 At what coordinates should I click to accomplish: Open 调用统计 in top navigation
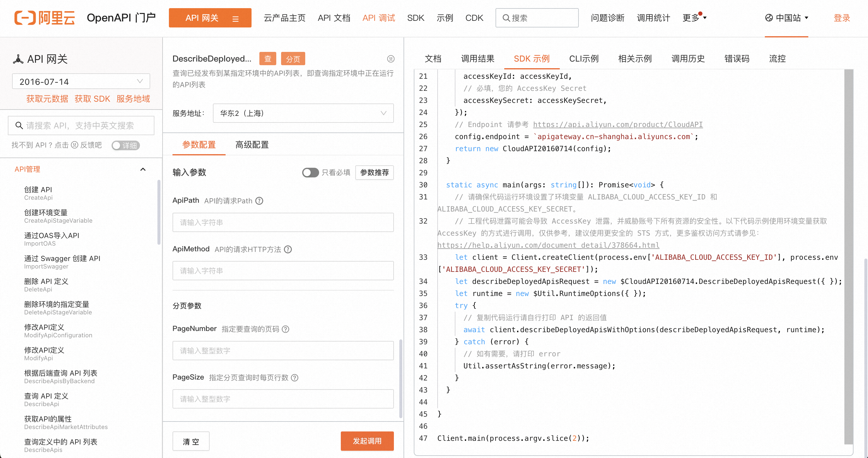tap(653, 18)
